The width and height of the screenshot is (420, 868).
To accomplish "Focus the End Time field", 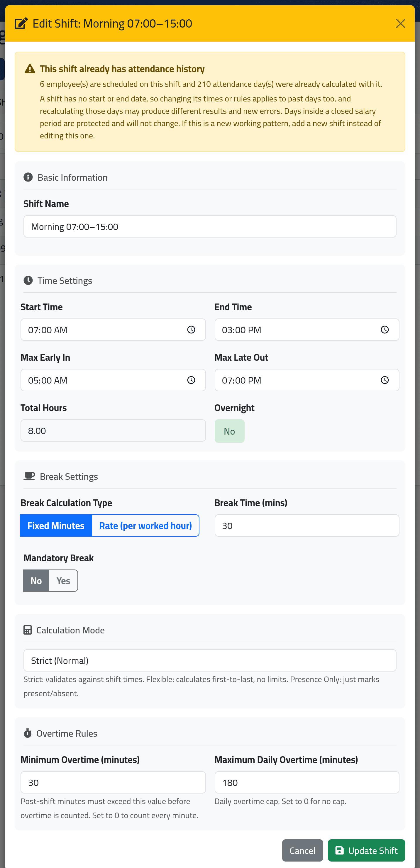I will pos(307,330).
